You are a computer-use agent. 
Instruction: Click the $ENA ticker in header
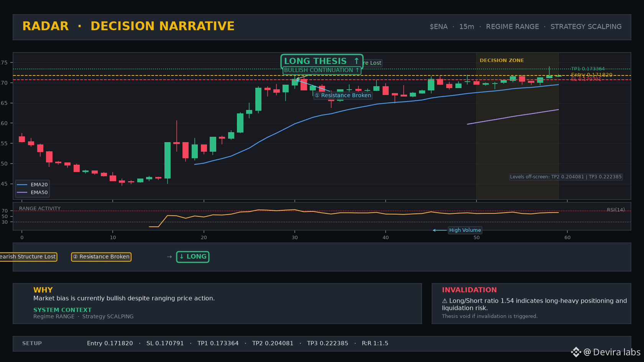[439, 27]
